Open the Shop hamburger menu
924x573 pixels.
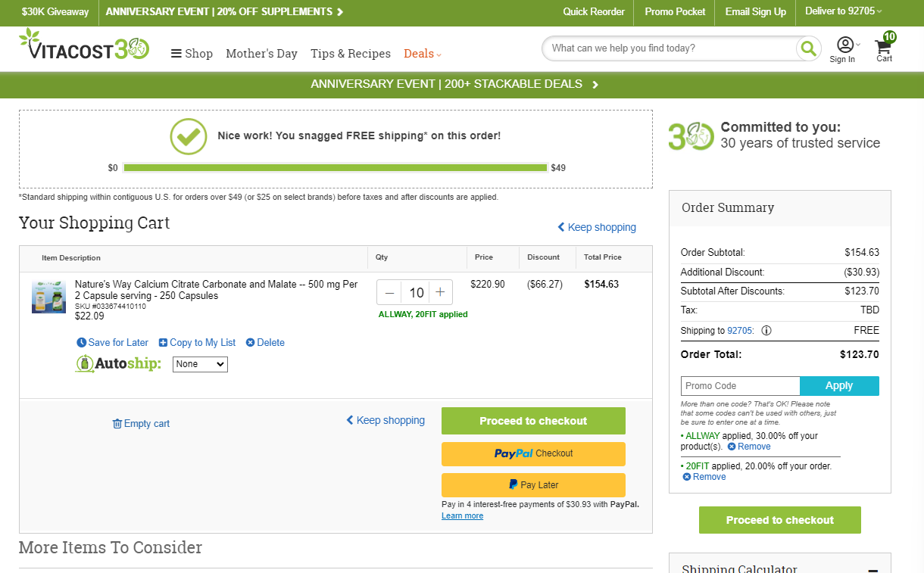coord(192,54)
